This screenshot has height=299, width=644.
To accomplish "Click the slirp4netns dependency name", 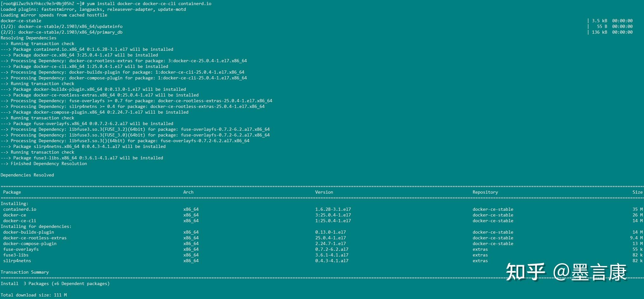I will coord(17,261).
